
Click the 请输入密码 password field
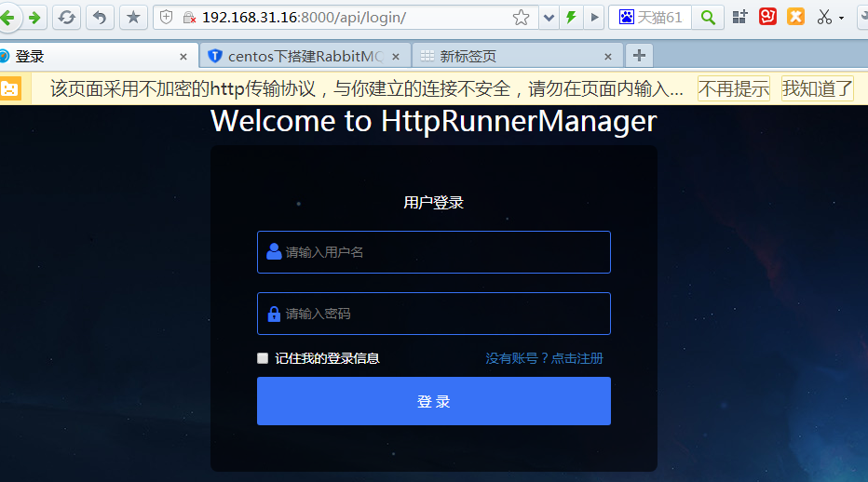[x=434, y=314]
